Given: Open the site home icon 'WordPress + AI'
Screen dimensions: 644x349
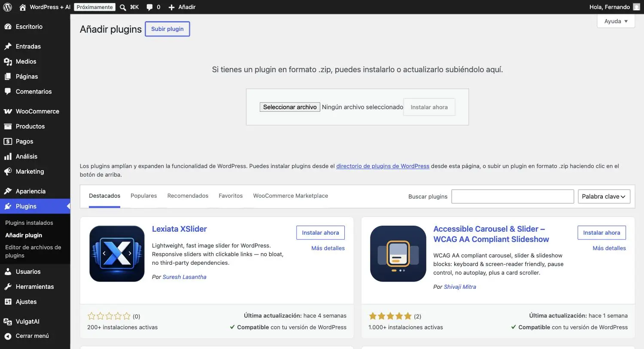Looking at the screenshot, I should point(23,7).
